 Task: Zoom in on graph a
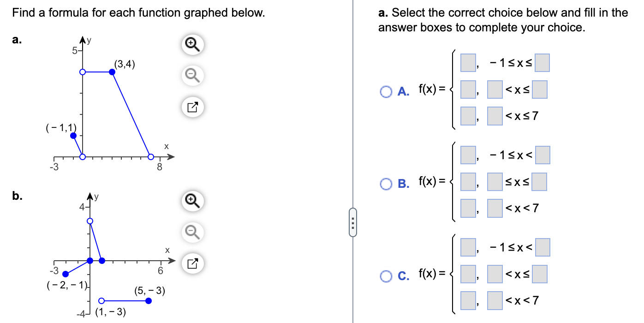(192, 44)
